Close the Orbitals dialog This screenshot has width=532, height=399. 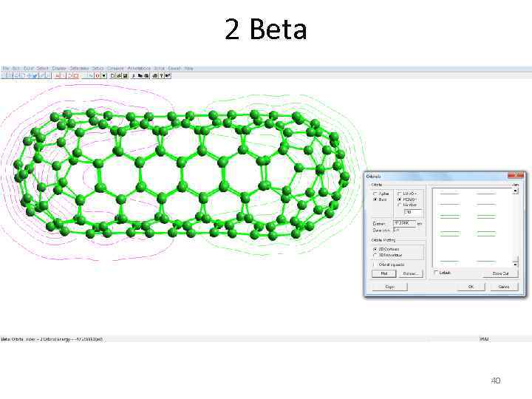point(516,174)
